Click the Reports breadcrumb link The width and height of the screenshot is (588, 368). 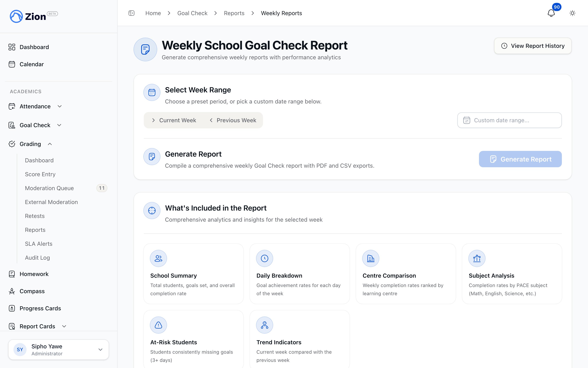[x=234, y=13]
